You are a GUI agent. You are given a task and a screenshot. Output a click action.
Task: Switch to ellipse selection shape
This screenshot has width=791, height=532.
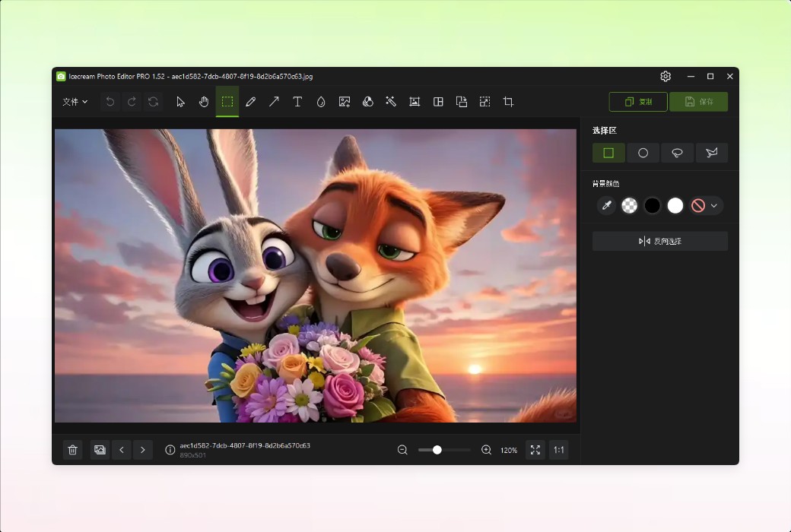[x=643, y=153]
